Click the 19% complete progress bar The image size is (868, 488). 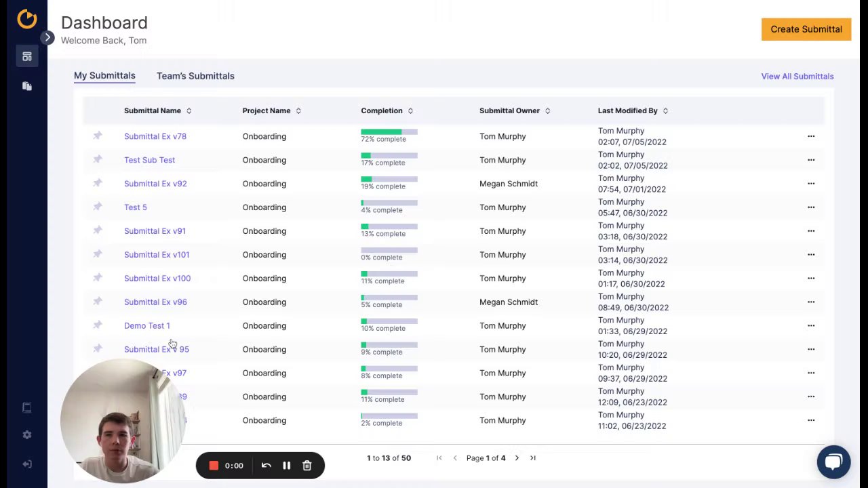coord(389,179)
